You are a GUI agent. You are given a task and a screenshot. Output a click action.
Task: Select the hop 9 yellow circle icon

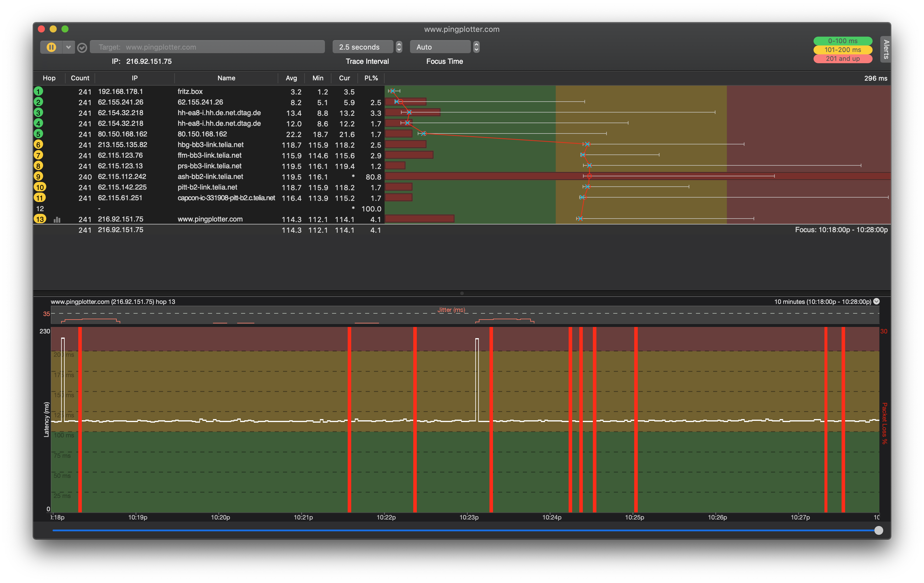(x=38, y=176)
